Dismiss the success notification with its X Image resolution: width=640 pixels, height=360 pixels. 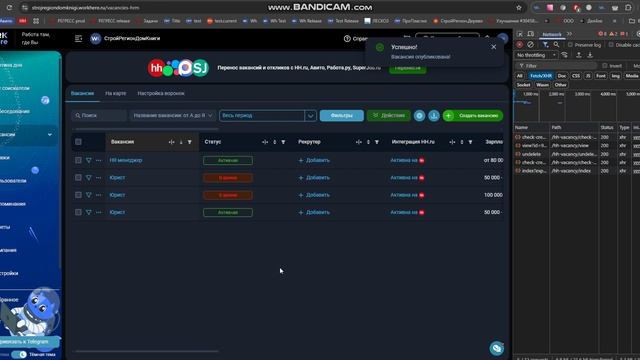493,47
